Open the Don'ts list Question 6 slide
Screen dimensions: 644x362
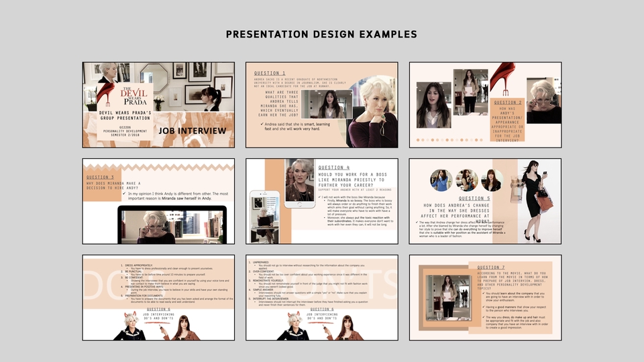(322, 298)
